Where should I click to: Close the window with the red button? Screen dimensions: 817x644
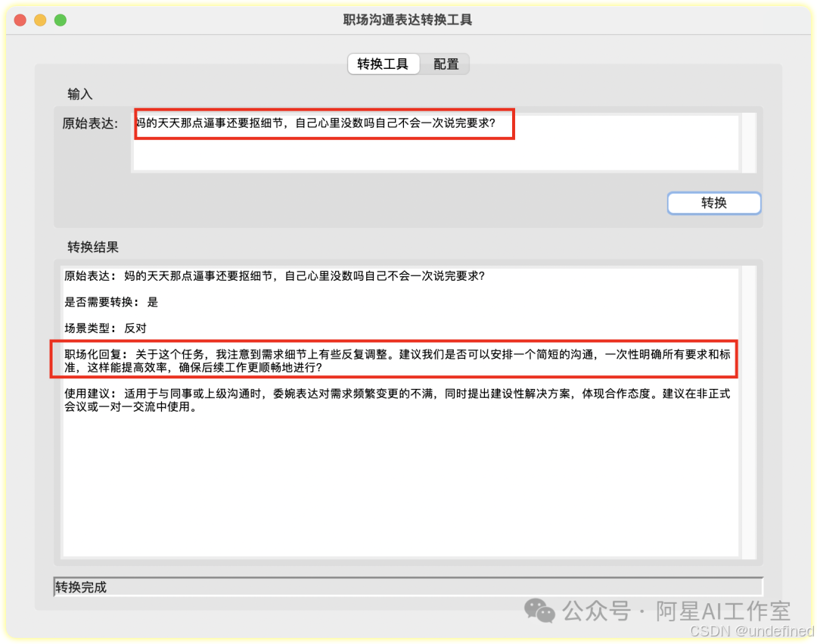pos(20,20)
